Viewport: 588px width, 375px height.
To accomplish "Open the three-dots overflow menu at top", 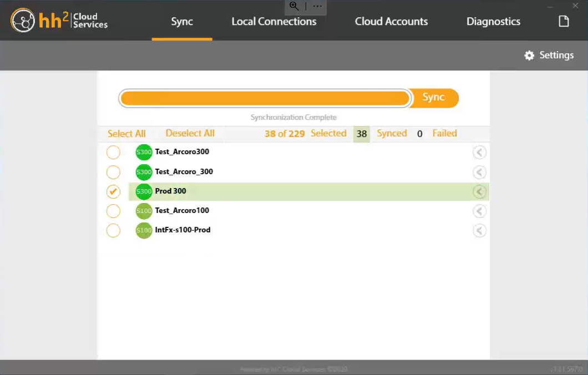I will (317, 6).
